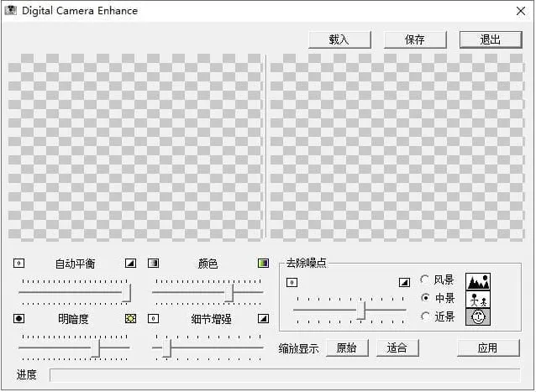Screen dimensions: 536x392
Task: Select the 中景 radio button
Action: 425,298
